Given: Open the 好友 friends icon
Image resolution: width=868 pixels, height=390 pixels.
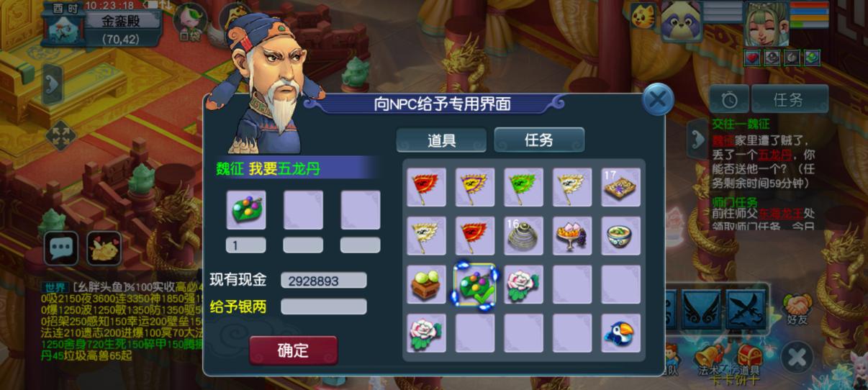Looking at the screenshot, I should pos(795,307).
